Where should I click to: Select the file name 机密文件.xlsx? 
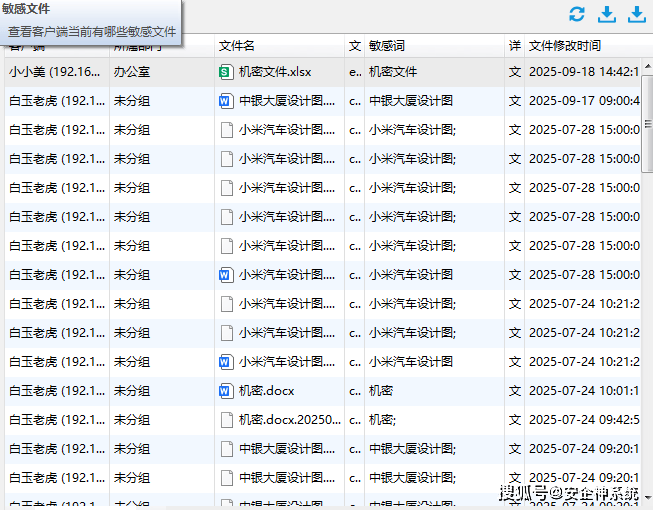click(x=281, y=72)
